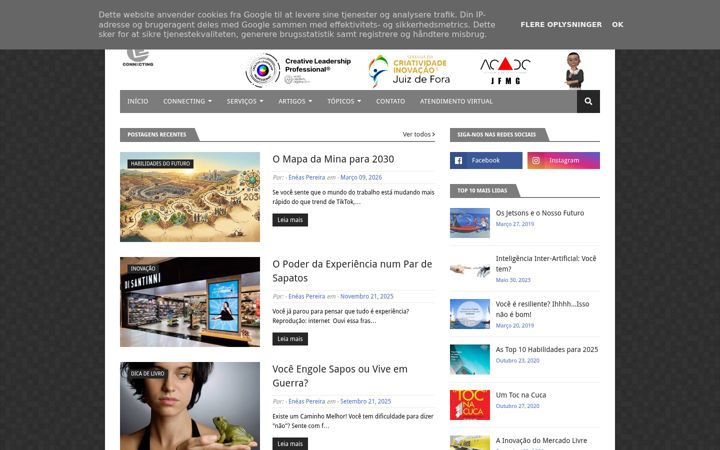Click the Inovação category tag on shoe store image
720x450 pixels.
tap(143, 269)
